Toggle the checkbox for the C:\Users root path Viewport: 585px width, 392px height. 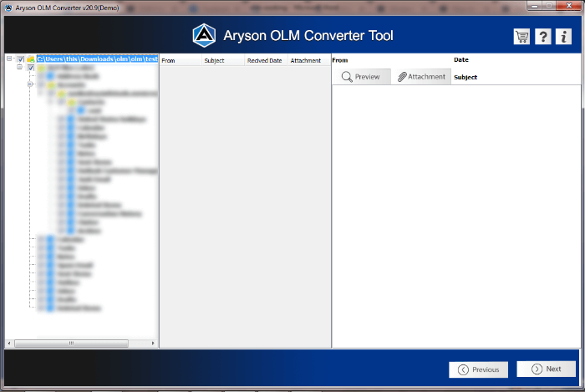click(21, 59)
